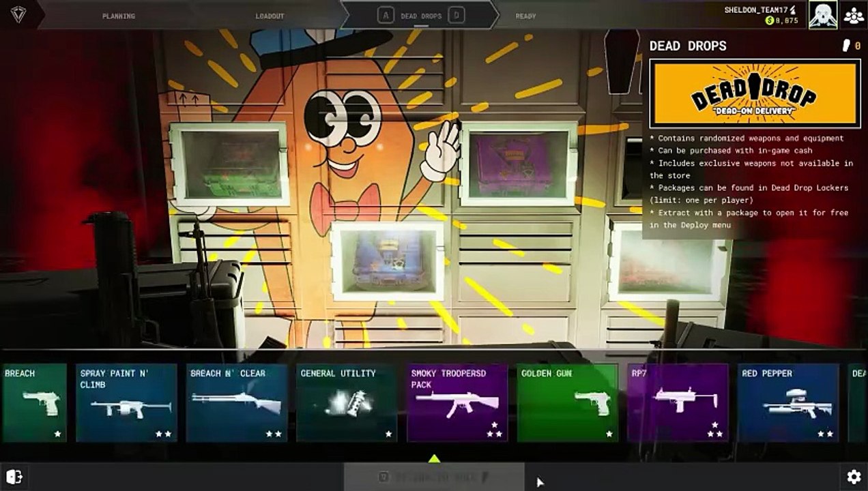Viewport: 868px width, 491px height.
Task: Click the Dead Drop banner image
Action: tap(755, 94)
